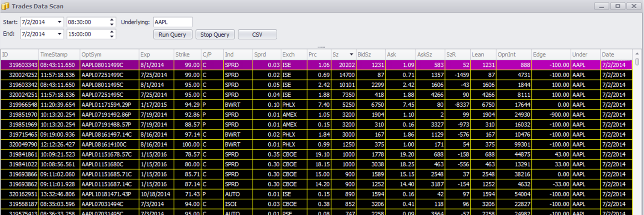
Task: Sort by the Date column header
Action: click(x=617, y=55)
